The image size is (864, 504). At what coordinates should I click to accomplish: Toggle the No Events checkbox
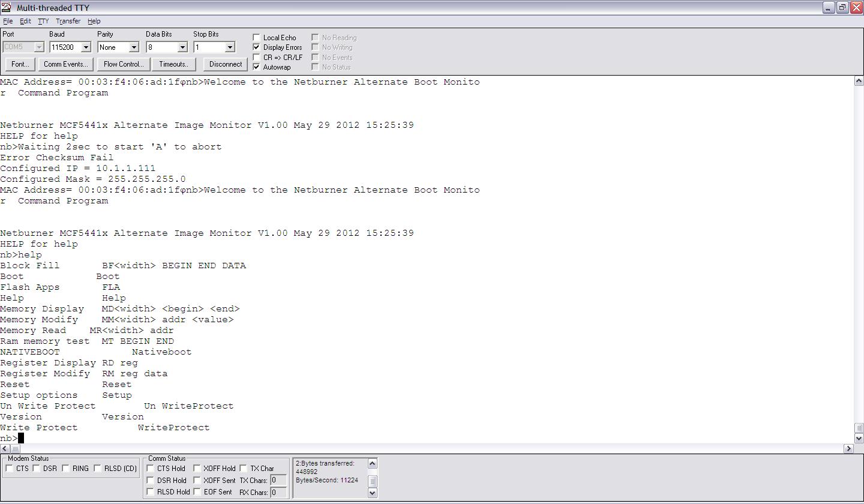pos(315,58)
